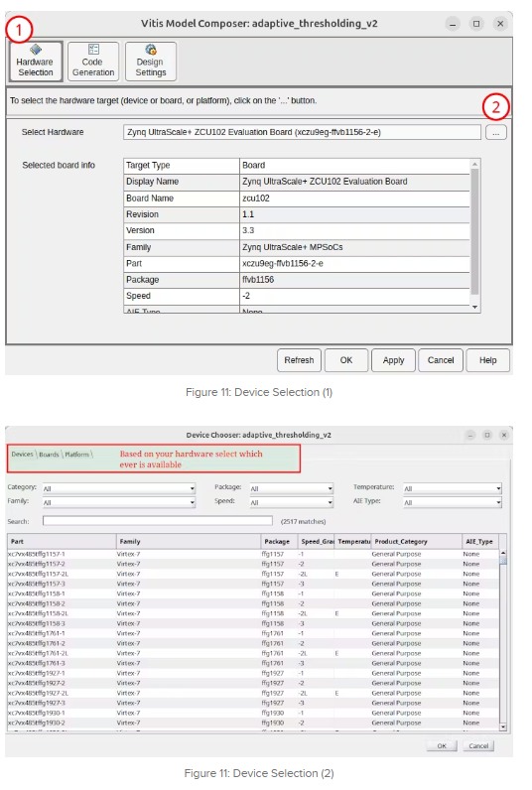Minimize the Vitis Model Composer window
The width and height of the screenshot is (532, 790).
pos(453,24)
